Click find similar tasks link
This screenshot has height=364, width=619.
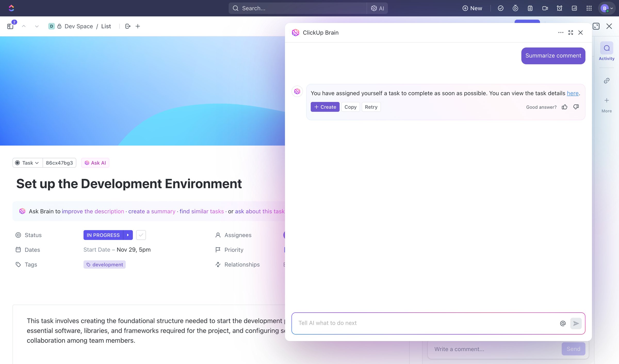click(201, 211)
